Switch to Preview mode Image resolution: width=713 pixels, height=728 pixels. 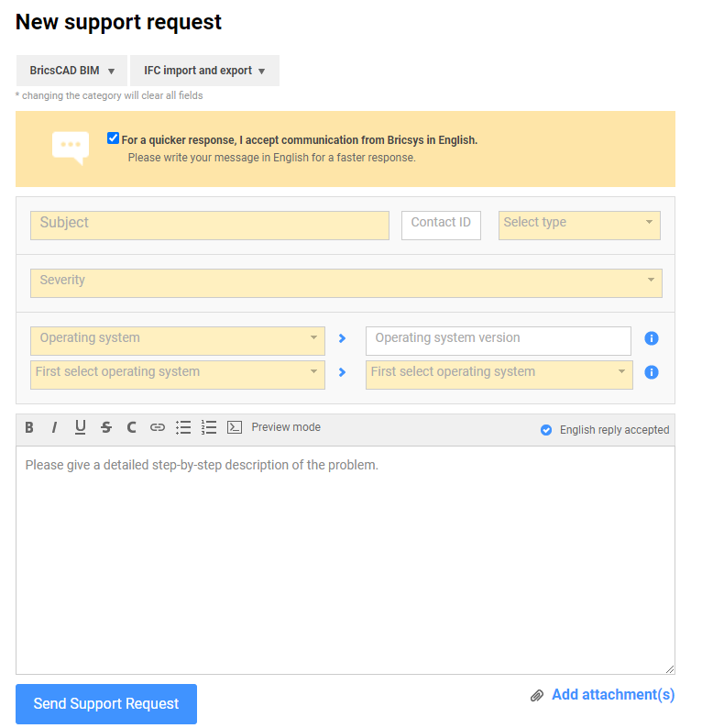point(286,427)
